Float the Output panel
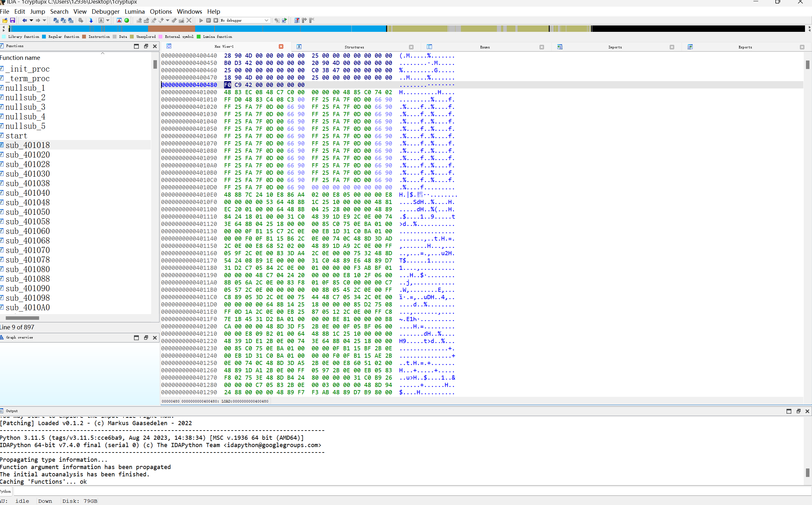The width and height of the screenshot is (812, 505). pyautogui.click(x=798, y=411)
